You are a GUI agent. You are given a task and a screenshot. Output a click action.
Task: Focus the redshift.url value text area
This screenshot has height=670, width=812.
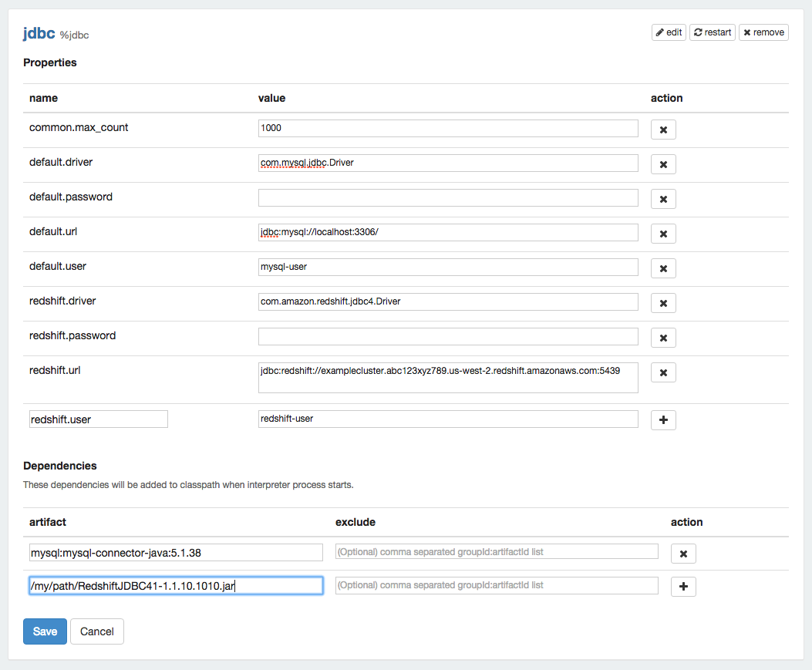[x=448, y=376]
